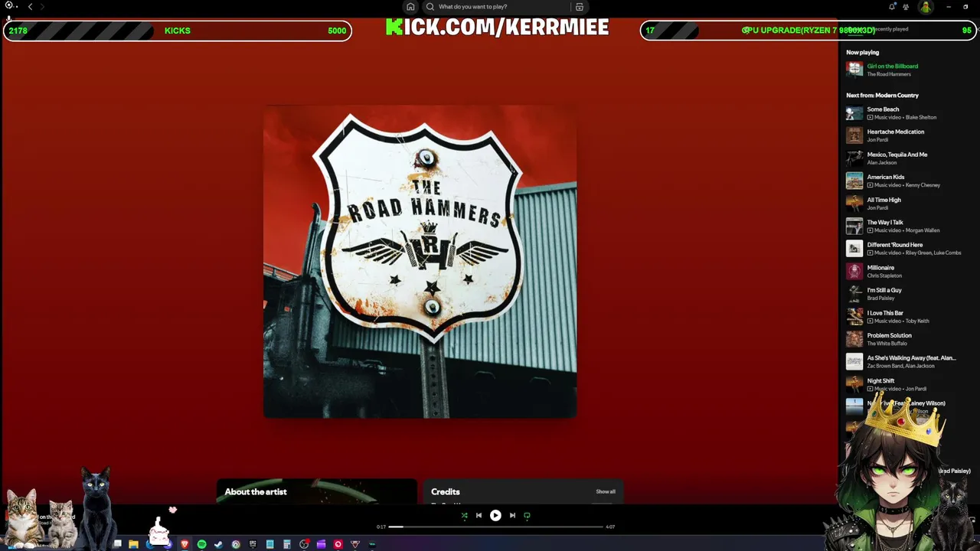The height and width of the screenshot is (551, 980).
Task: Click the Road Hammers album cover art
Action: pos(420,262)
